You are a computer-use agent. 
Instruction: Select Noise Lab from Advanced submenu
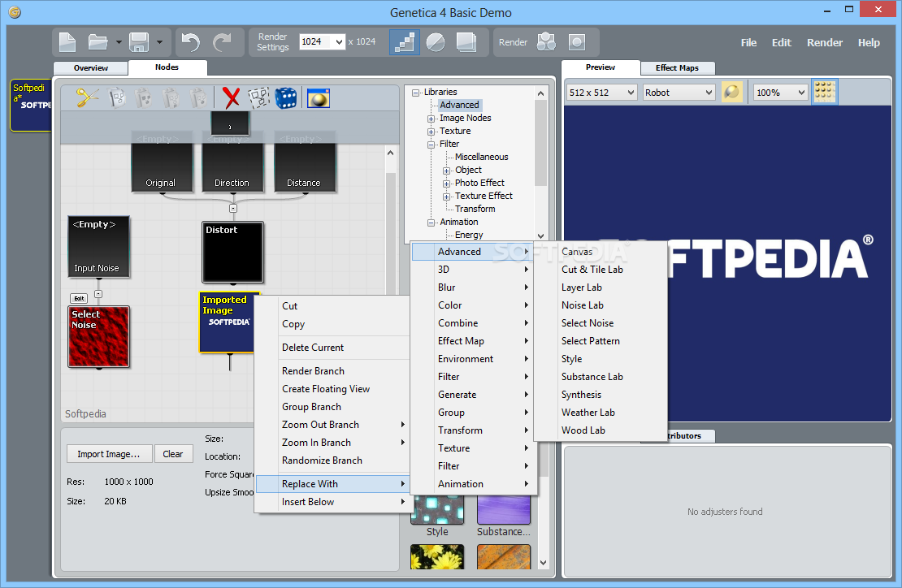pyautogui.click(x=600, y=305)
